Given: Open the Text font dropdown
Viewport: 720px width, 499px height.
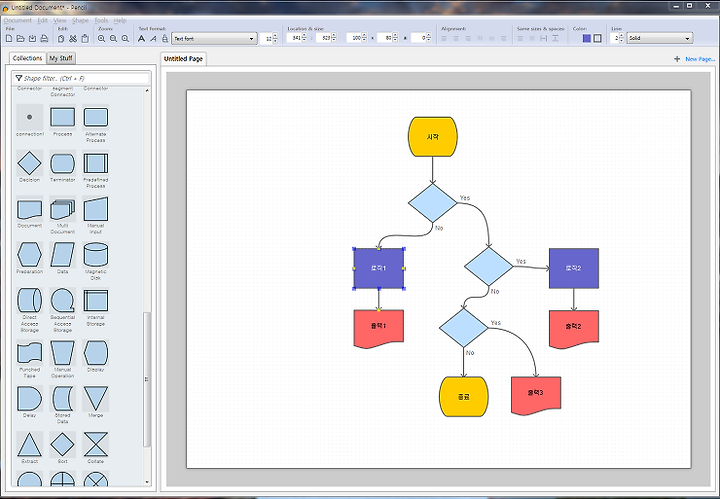Looking at the screenshot, I should click(214, 39).
